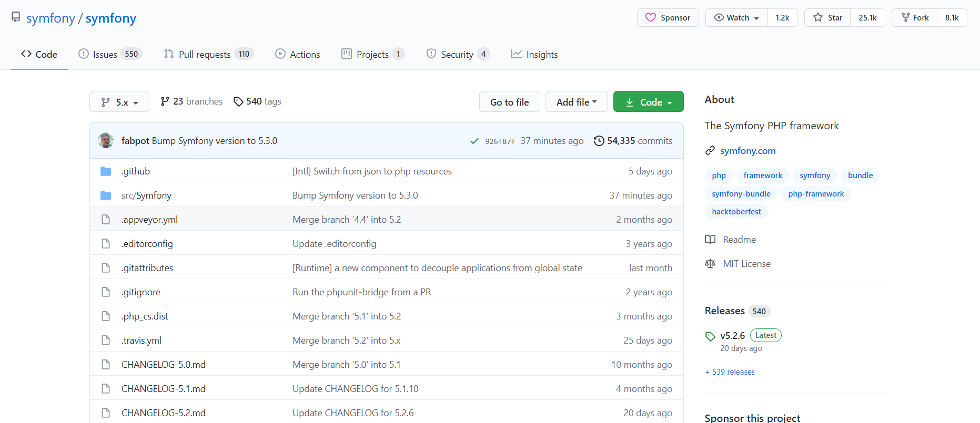The width and height of the screenshot is (980, 423).
Task: Select the hacktoberfest topic tag
Action: [736, 212]
